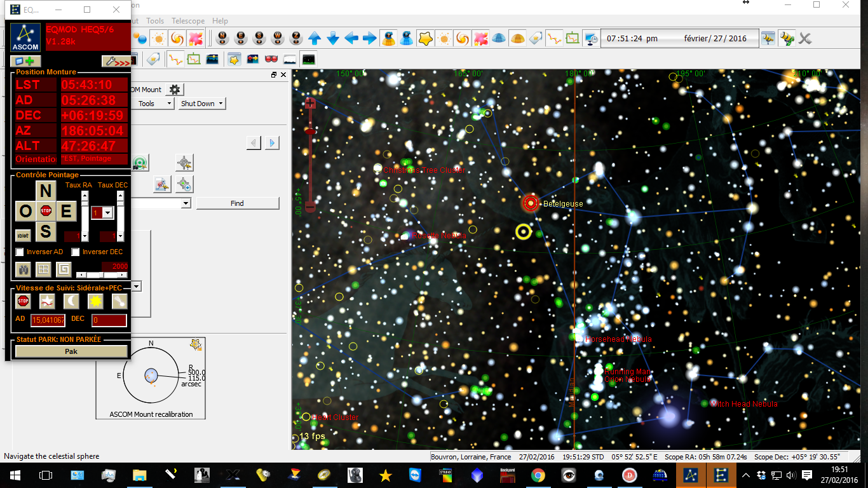
Task: Click the blue left arrow toolbar icon
Action: [x=351, y=38]
